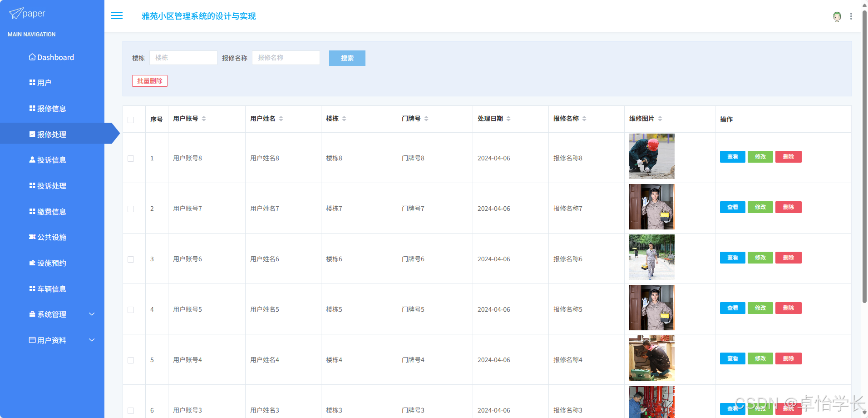Image resolution: width=868 pixels, height=418 pixels.
Task: Go to the 用户 menu item
Action: [x=52, y=83]
